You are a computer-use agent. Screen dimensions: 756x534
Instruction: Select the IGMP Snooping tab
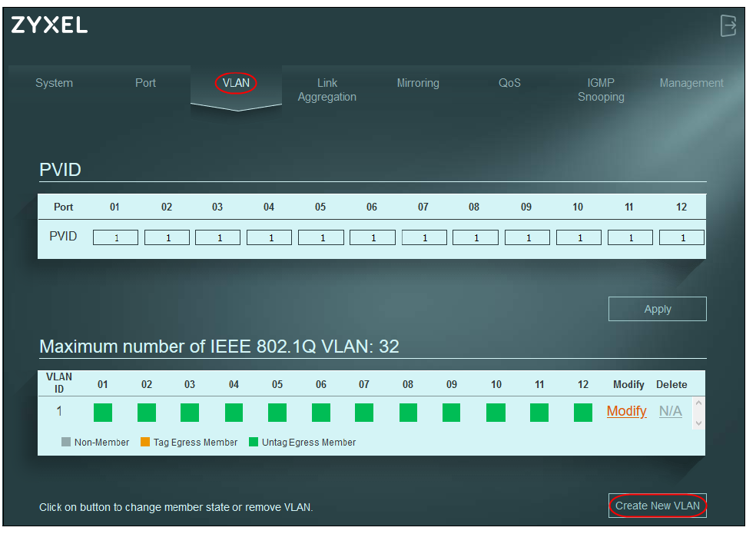[601, 90]
